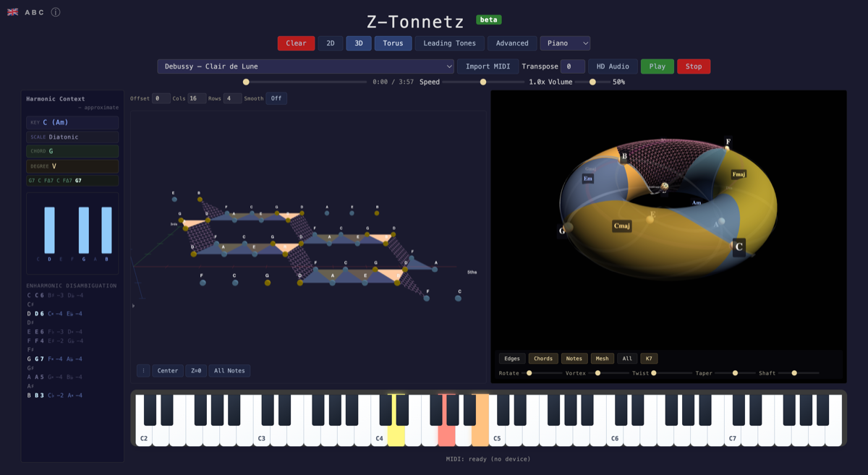Image resolution: width=868 pixels, height=475 pixels.
Task: Toggle Edges display on the torus
Action: (512, 359)
